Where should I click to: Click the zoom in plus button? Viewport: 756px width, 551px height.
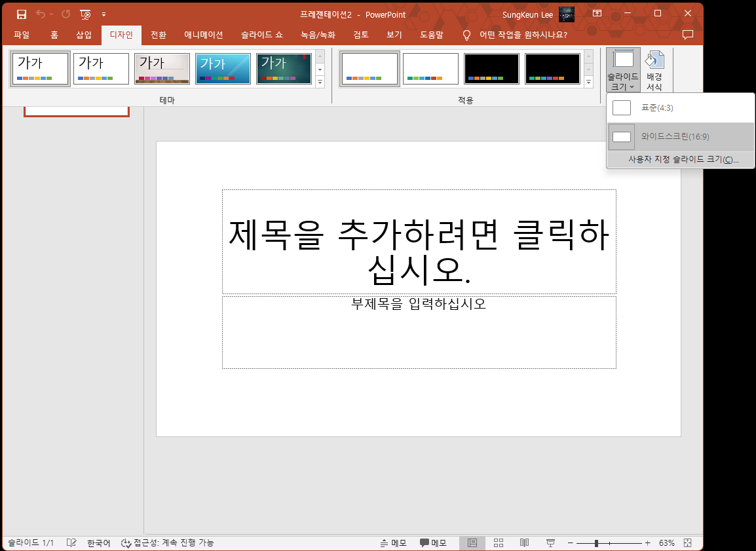[647, 542]
